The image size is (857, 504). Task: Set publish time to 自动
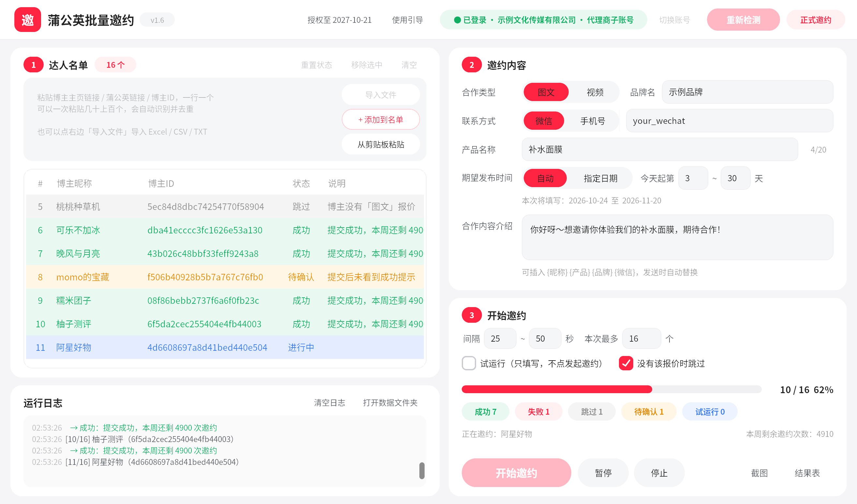point(545,178)
